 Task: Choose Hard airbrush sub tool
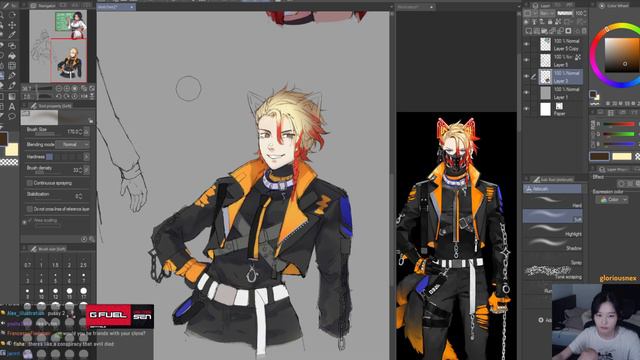(x=552, y=202)
